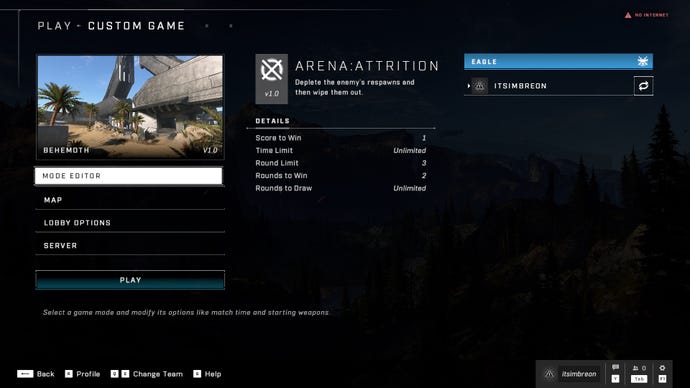Click the Y key hint below chat
690x388 pixels.
click(x=615, y=379)
